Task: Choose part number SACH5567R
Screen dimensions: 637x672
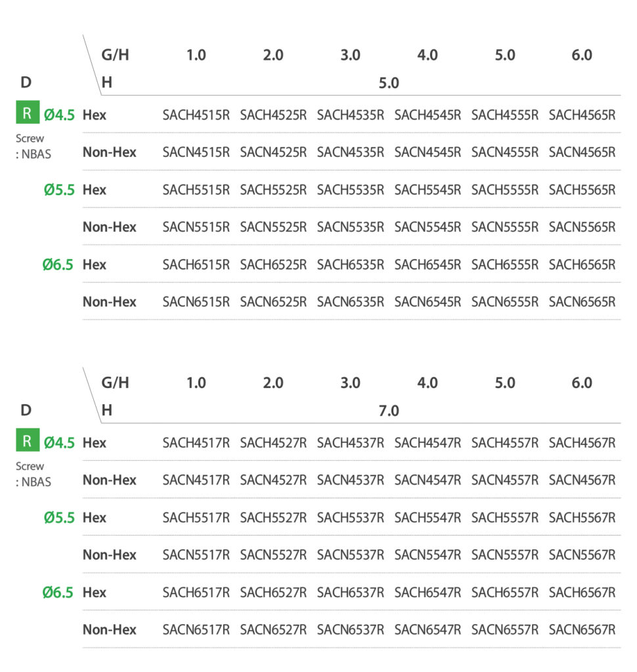Action: 582,517
